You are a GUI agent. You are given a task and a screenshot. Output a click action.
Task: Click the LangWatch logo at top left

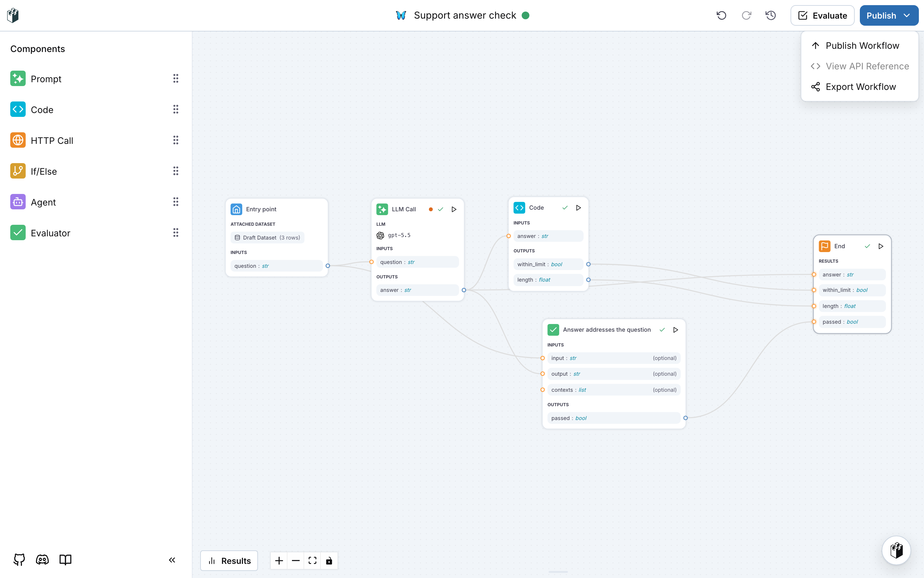[13, 15]
